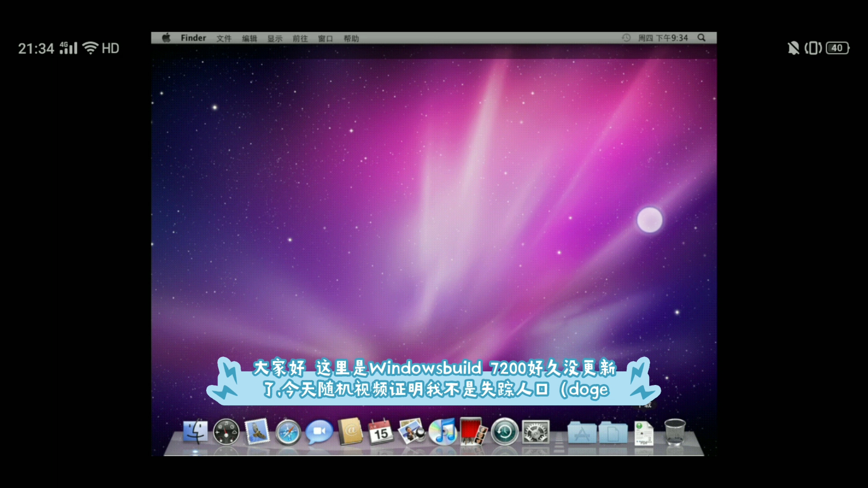Viewport: 868px width, 488px height.
Task: Click the Time Machine menu bar status icon
Action: (626, 38)
